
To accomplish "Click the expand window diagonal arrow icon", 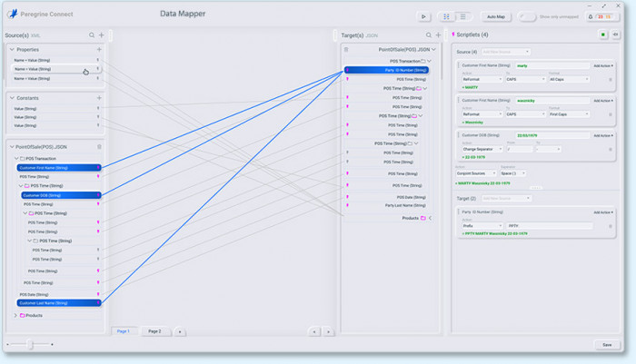I will click(603, 6).
